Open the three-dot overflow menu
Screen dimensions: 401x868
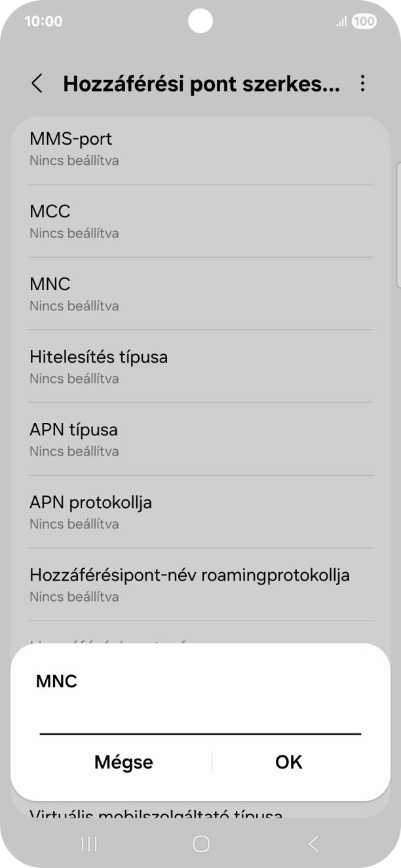[364, 84]
